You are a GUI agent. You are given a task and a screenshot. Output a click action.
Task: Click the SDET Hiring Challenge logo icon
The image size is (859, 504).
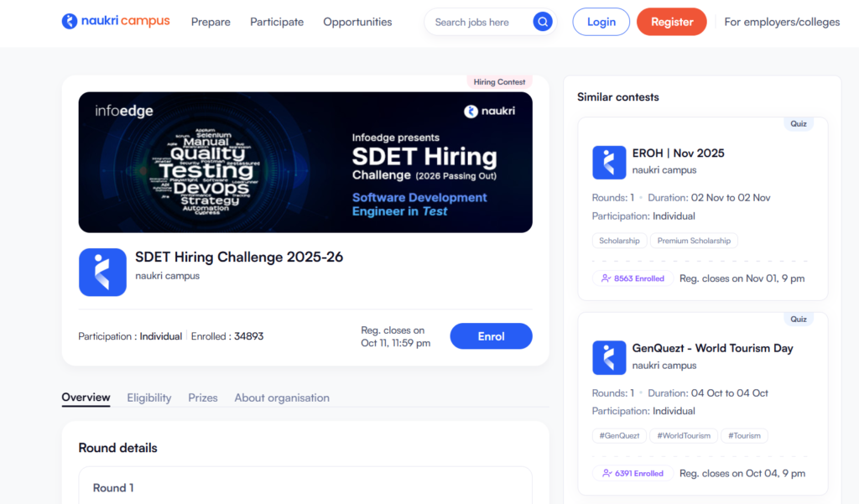102,272
